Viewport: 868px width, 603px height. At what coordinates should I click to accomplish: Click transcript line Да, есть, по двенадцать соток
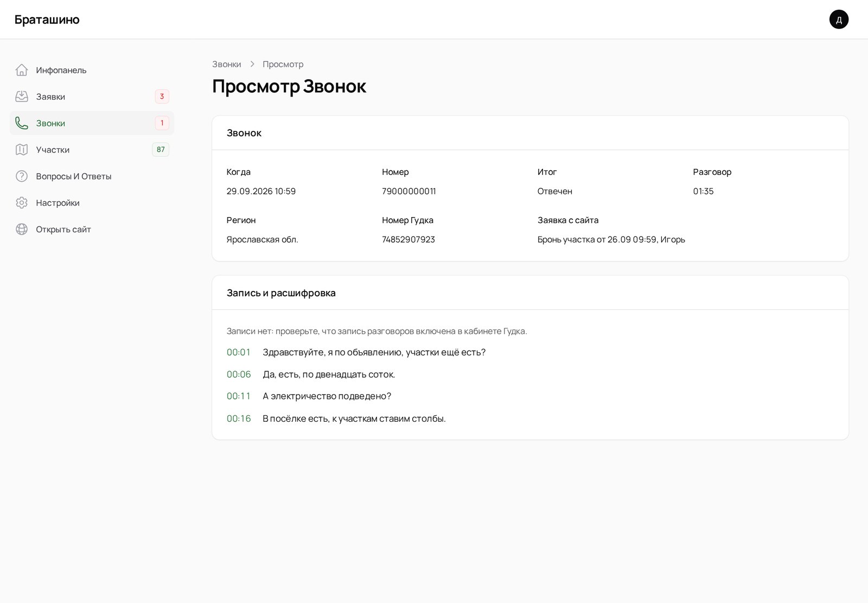coord(329,375)
